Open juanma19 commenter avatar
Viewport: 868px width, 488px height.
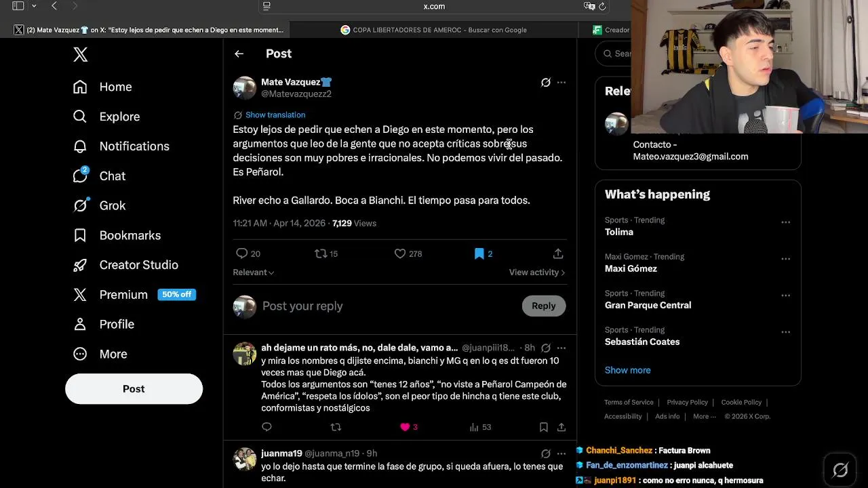click(x=245, y=460)
